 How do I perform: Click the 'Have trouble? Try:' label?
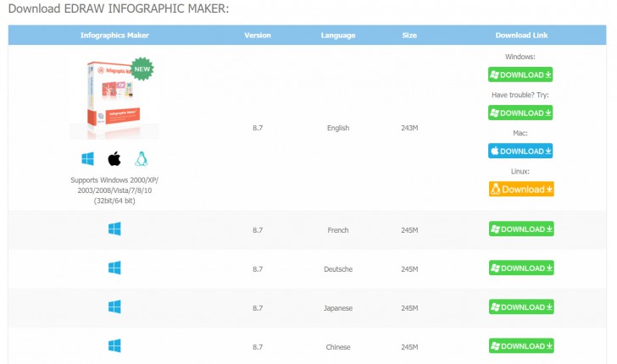pyautogui.click(x=520, y=95)
